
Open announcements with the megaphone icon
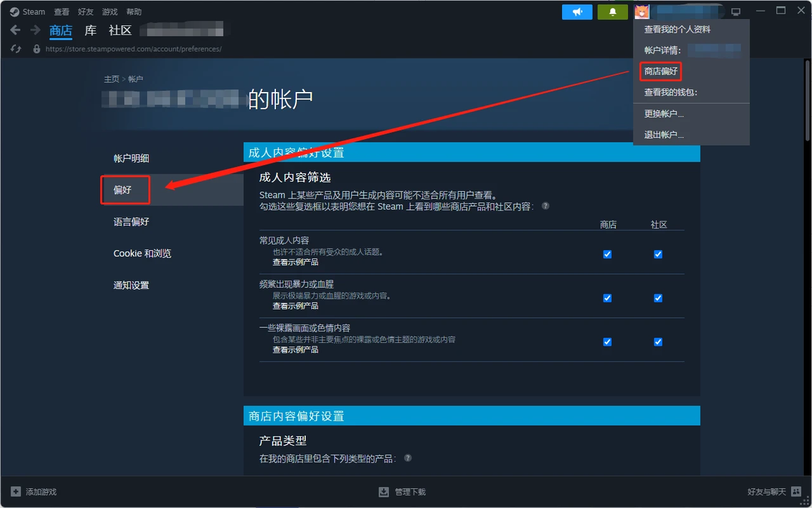pos(577,12)
